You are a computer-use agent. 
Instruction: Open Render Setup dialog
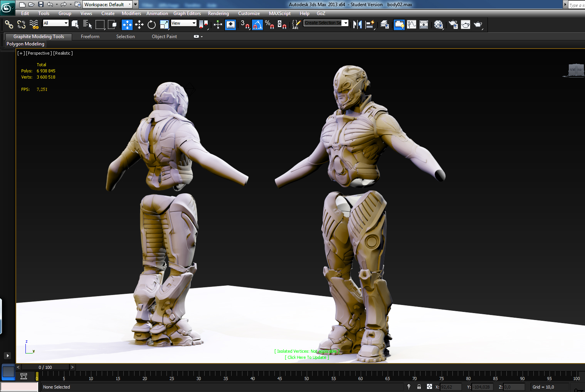click(x=453, y=25)
